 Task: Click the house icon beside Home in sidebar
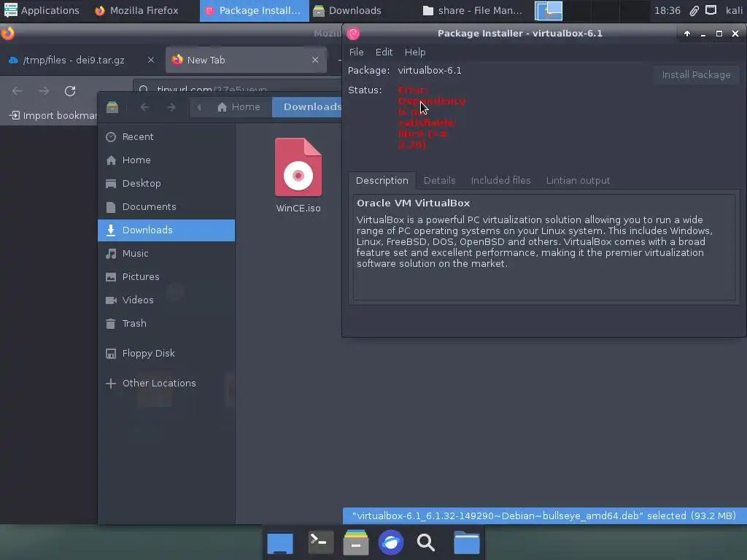pos(111,160)
